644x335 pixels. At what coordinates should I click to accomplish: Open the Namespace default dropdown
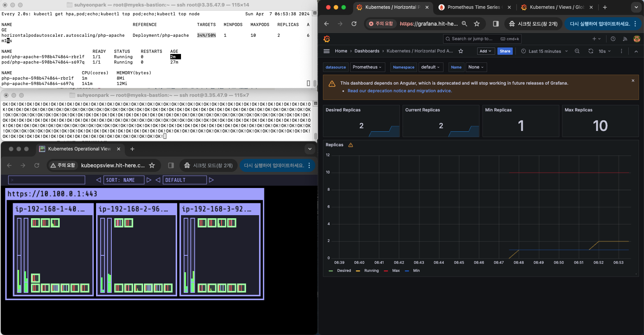[x=431, y=67]
